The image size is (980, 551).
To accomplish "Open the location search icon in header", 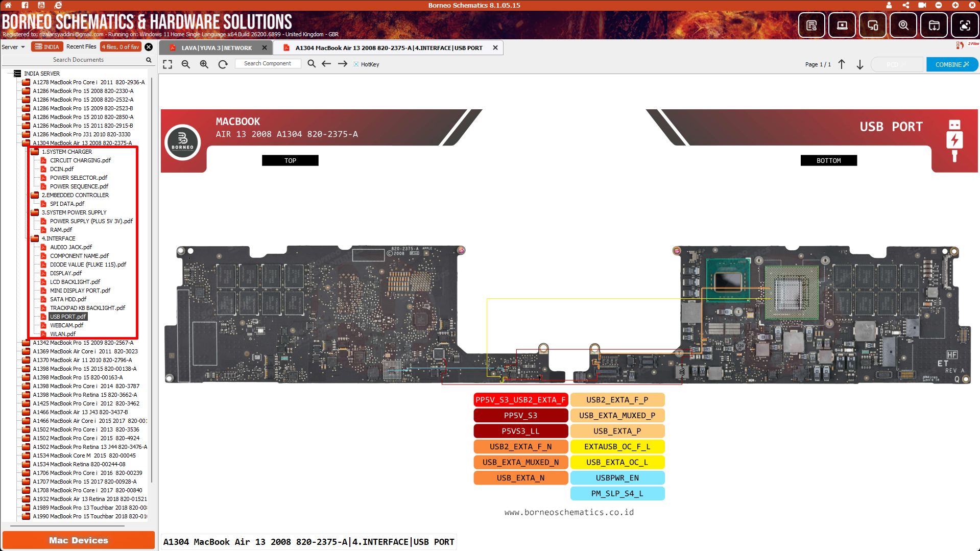I will tap(903, 26).
